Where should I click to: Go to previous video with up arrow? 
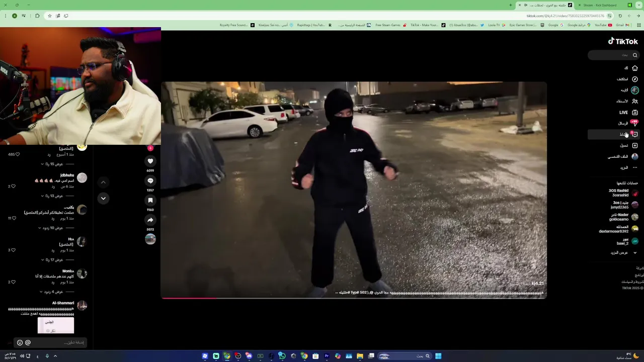(103, 182)
